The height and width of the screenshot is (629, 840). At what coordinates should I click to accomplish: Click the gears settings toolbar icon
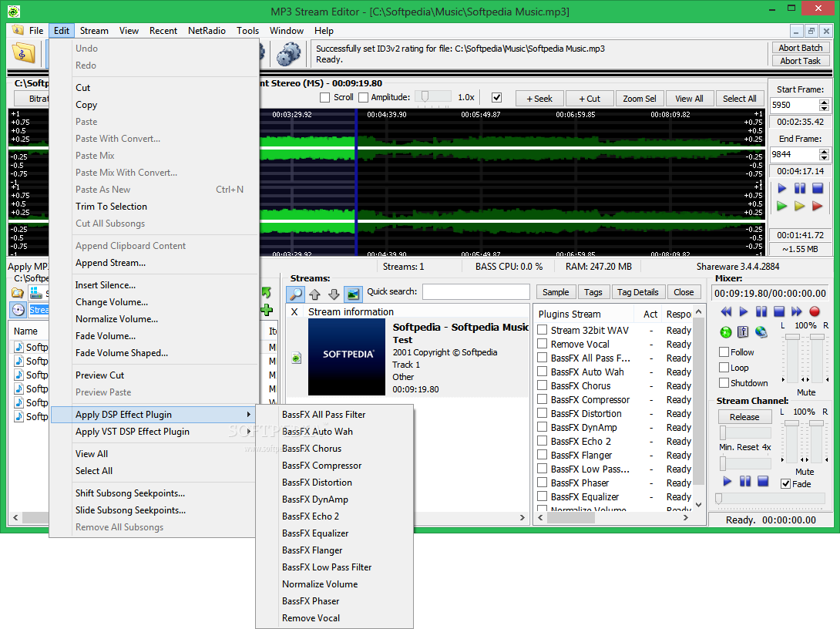click(x=288, y=54)
